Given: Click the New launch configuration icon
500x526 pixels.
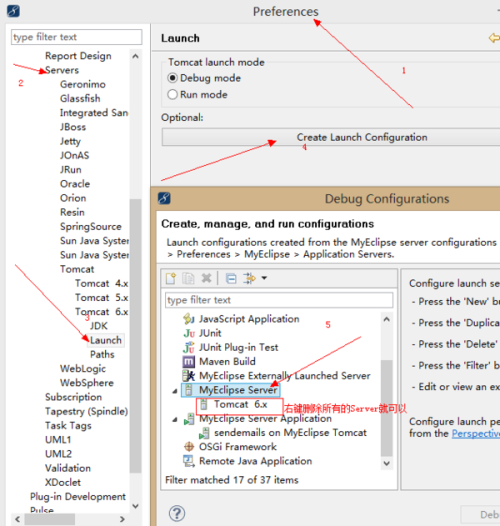Looking at the screenshot, I should coord(171,278).
